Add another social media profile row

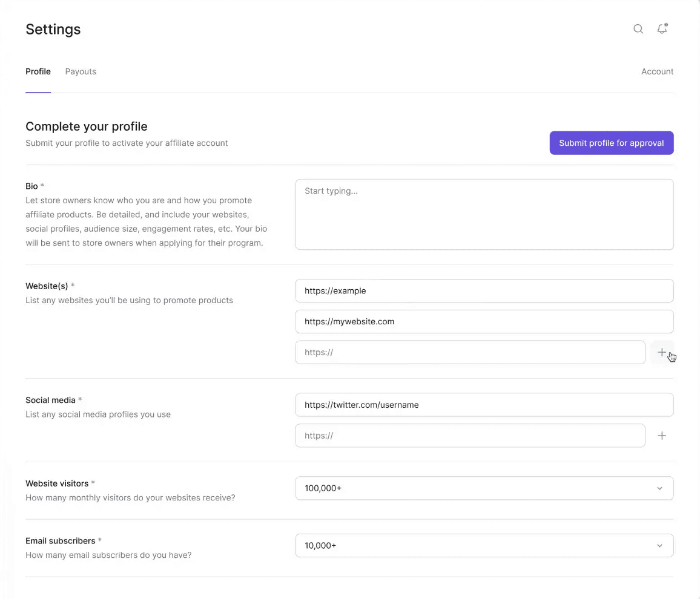point(662,436)
